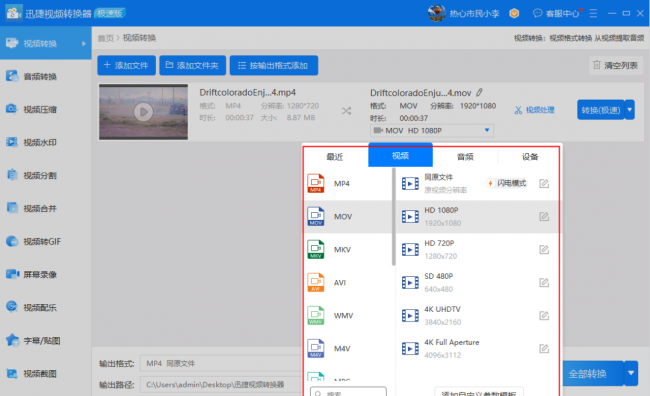Open the MOV HD 1080P format dropdown
Image resolution: width=650 pixels, height=396 pixels.
(x=432, y=131)
